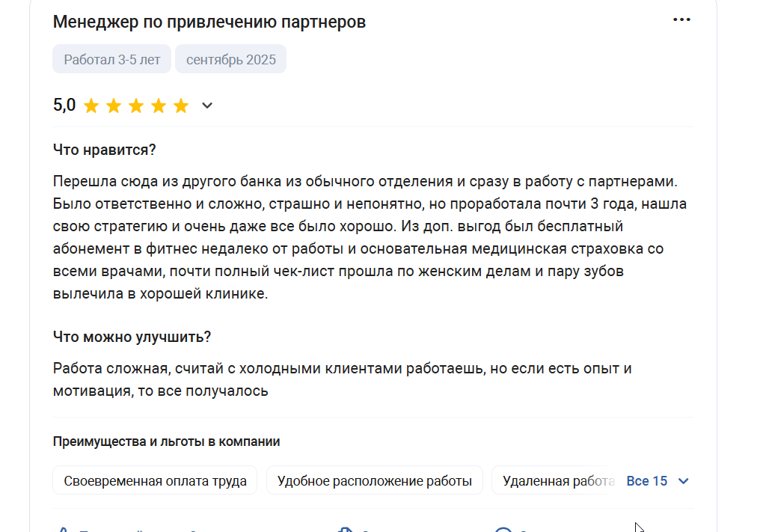This screenshot has width=766, height=532.
Task: Select the 'Работал 3-5 лет' tag
Action: pyautogui.click(x=112, y=60)
